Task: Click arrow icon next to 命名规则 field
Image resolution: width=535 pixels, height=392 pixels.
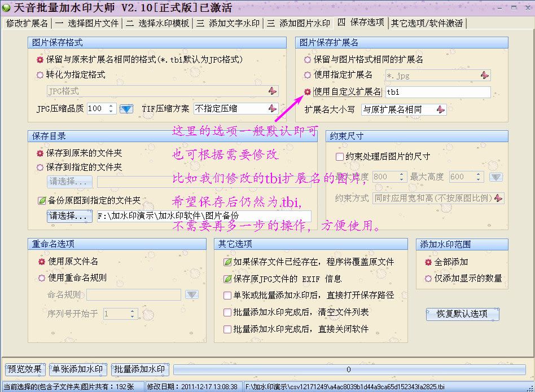Action: (192, 294)
